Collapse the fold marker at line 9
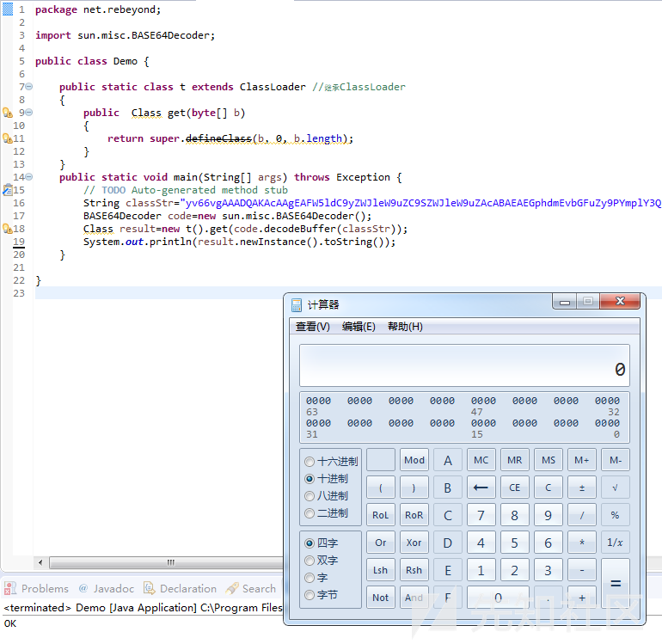Viewport: 662px width, 644px height. point(29,113)
